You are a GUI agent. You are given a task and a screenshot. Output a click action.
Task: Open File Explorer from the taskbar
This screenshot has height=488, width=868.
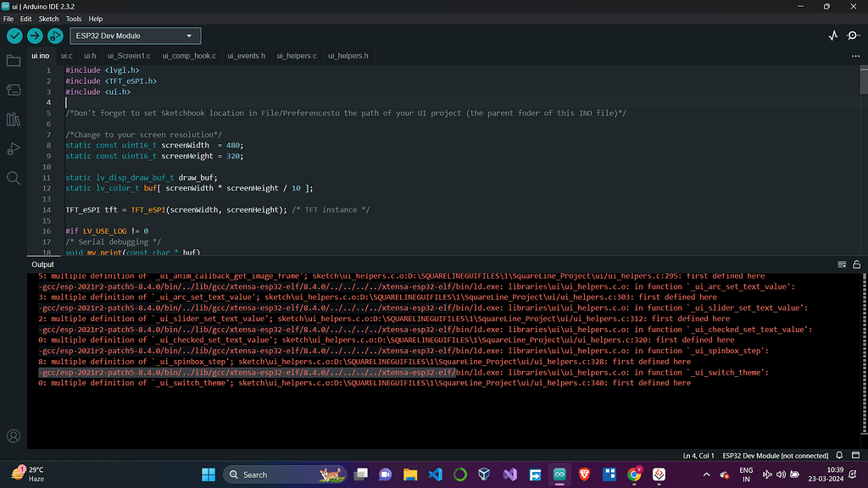(x=410, y=474)
